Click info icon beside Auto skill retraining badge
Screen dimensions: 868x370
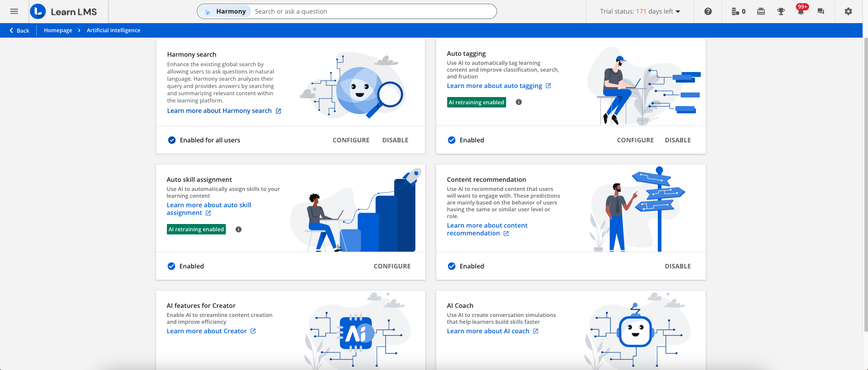click(x=239, y=229)
